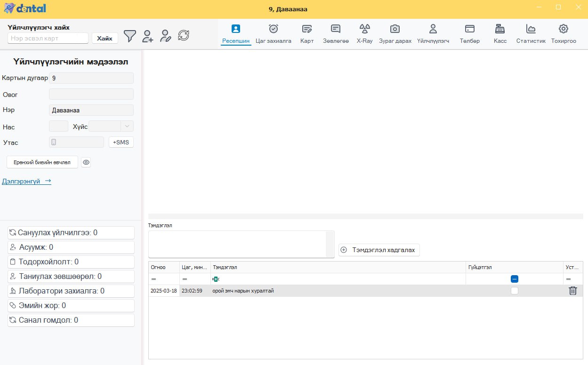This screenshot has height=365, width=588.
Task: Open the Зураг дарах camera tool
Action: (395, 33)
